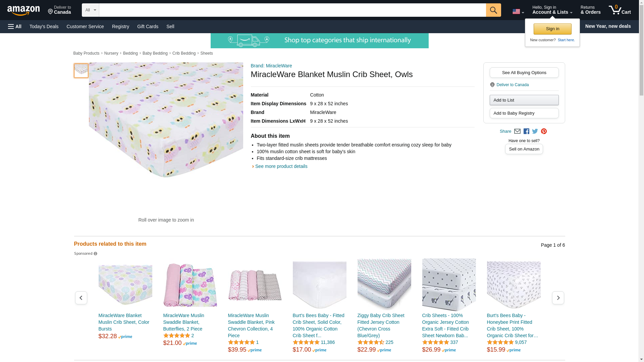Expand the country flag language selector
Screen dimensions: 644x362
(x=518, y=11)
